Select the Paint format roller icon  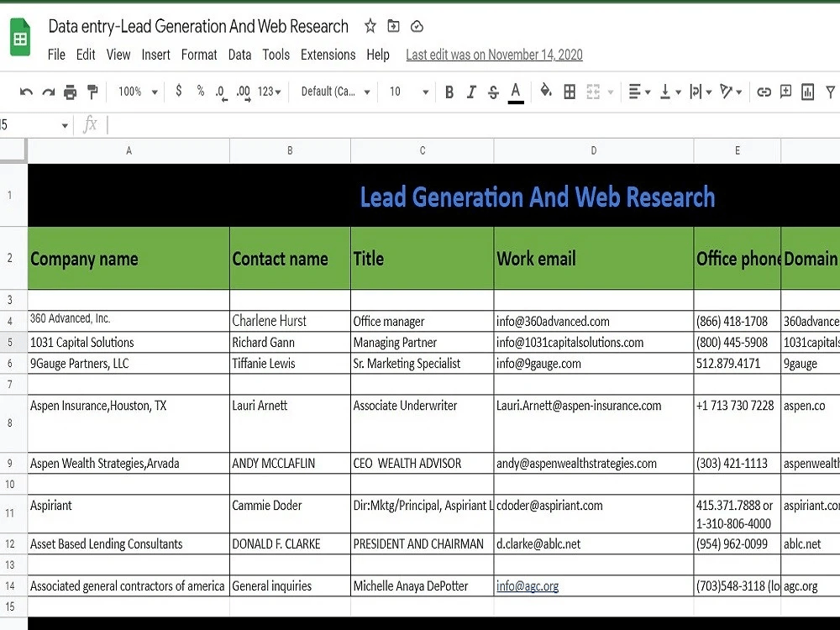[92, 92]
